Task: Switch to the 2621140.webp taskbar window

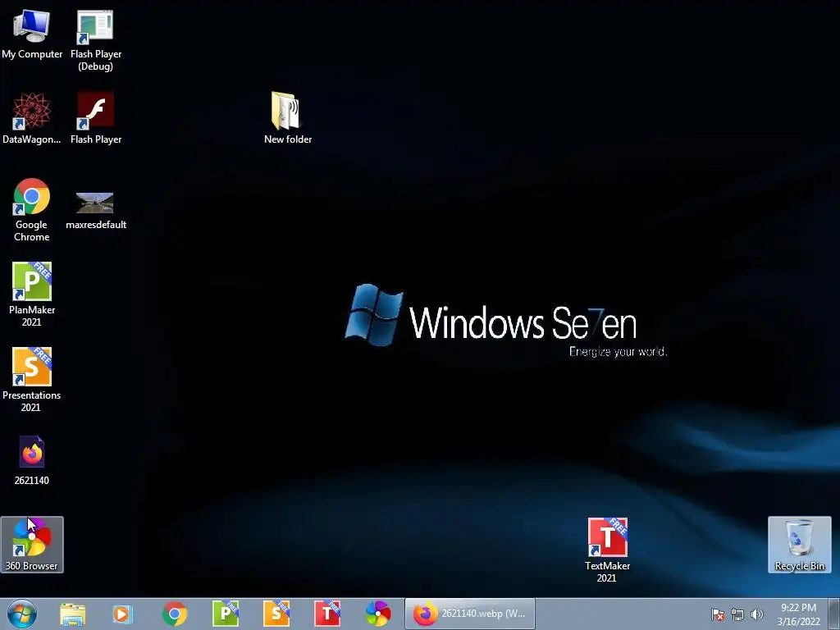Action: 470,614
